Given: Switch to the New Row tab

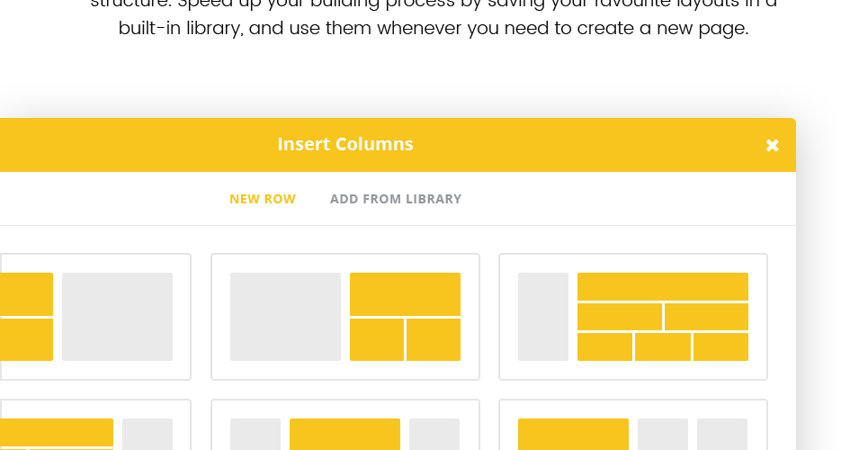Looking at the screenshot, I should click(263, 199).
